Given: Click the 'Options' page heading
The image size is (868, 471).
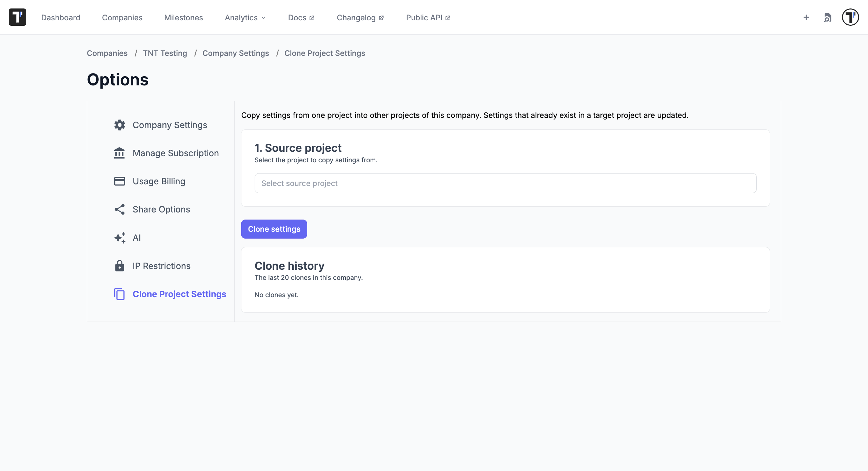Looking at the screenshot, I should (118, 80).
